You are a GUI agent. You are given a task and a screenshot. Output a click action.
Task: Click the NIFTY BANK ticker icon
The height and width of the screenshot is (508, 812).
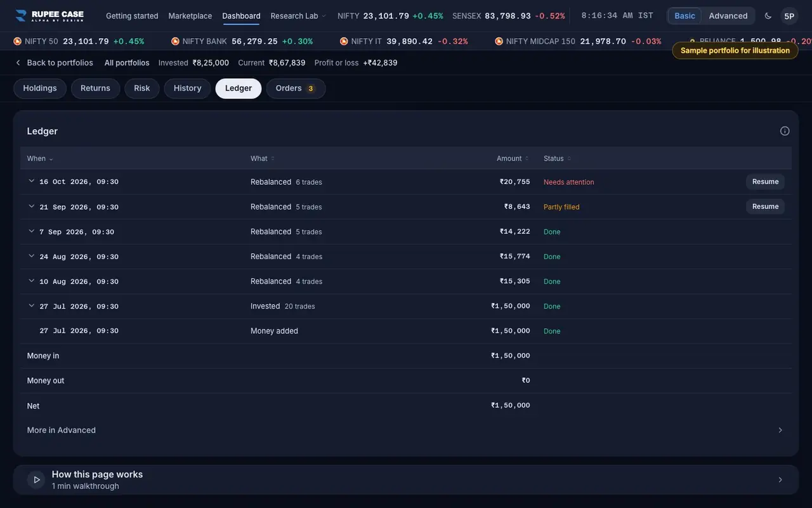coord(175,41)
